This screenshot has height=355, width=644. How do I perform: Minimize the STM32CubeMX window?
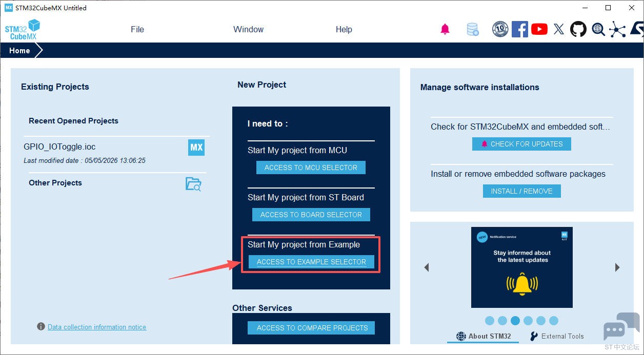585,8
